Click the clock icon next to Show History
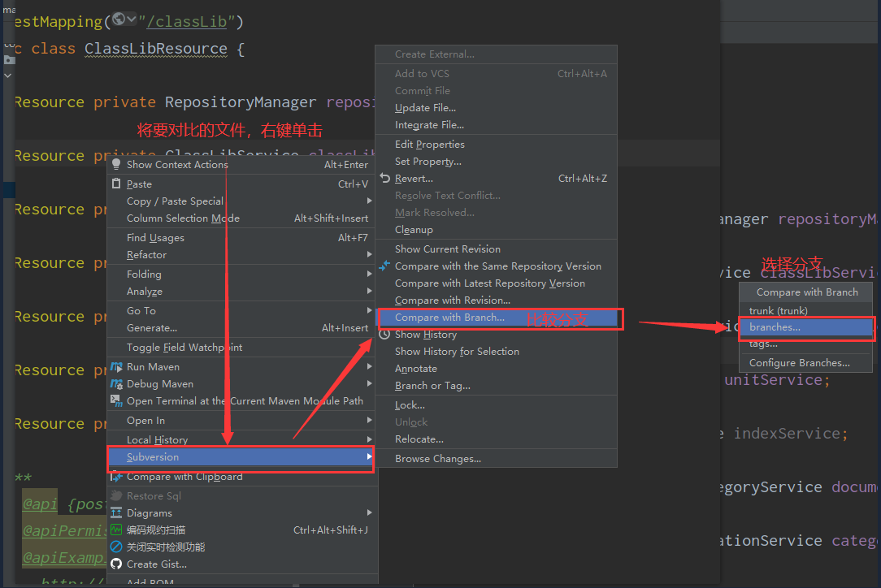The height and width of the screenshot is (588, 881). pyautogui.click(x=385, y=334)
